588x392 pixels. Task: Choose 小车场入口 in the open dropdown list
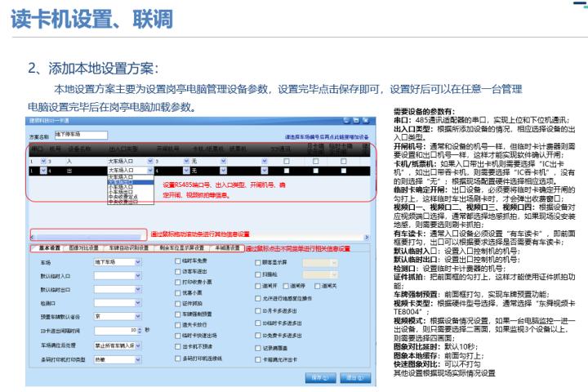pyautogui.click(x=130, y=187)
